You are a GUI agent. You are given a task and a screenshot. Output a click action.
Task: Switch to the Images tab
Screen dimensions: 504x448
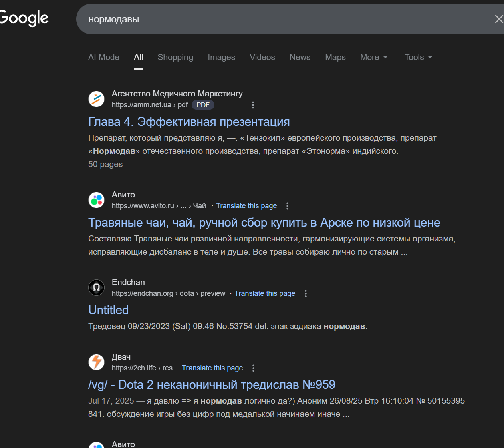click(221, 57)
